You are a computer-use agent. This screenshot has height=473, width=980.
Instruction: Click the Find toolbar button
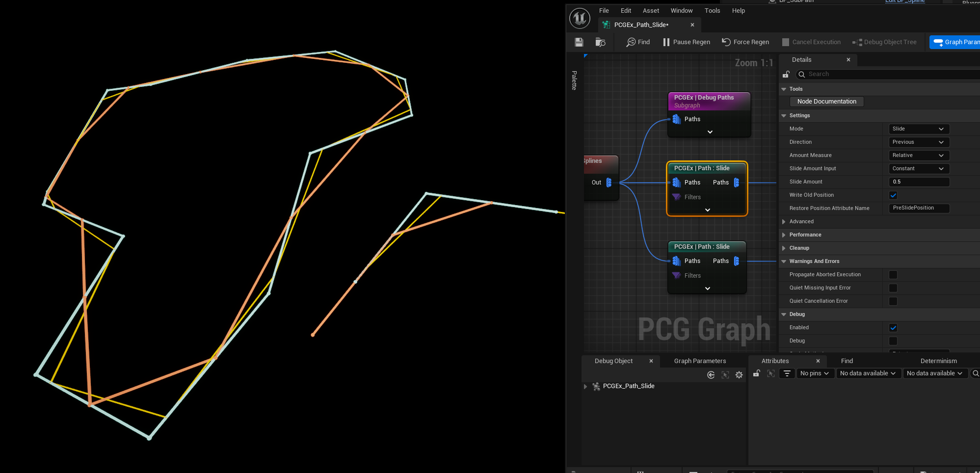click(x=638, y=42)
